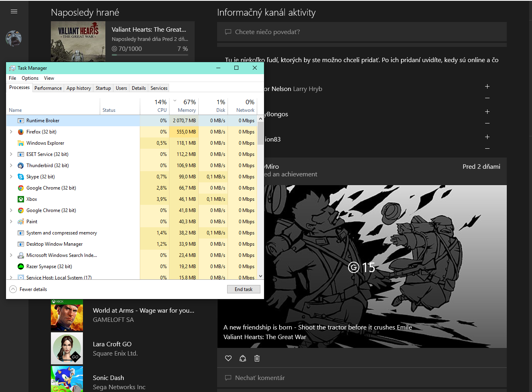Viewport: 532px width, 392px height.
Task: Click the 'Nechať komentár' comment field
Action: pos(362,378)
